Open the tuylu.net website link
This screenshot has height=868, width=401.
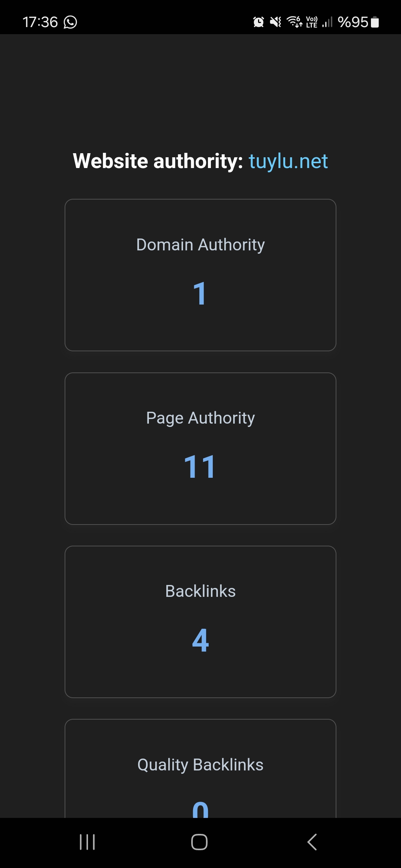pyautogui.click(x=288, y=161)
